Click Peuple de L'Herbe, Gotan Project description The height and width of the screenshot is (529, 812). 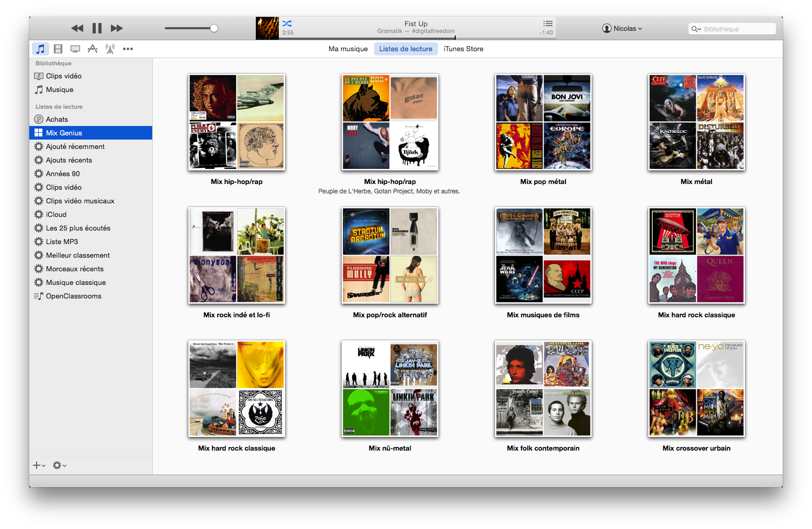(389, 191)
